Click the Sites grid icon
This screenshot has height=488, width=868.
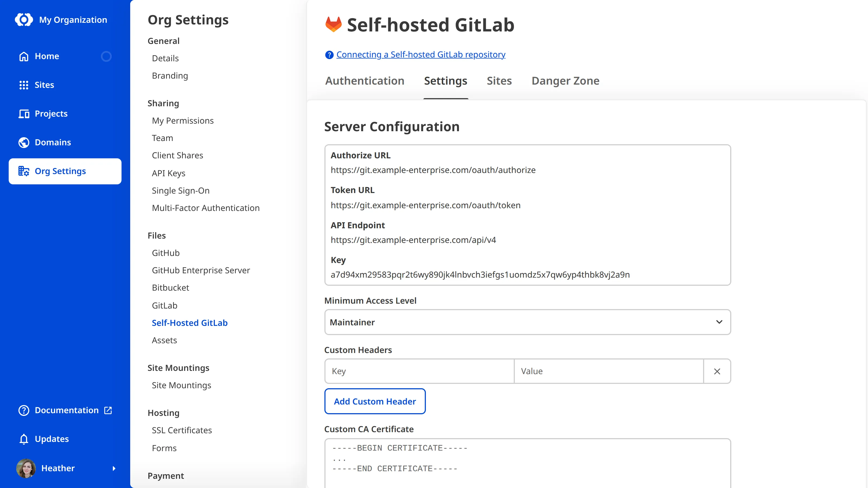24,85
